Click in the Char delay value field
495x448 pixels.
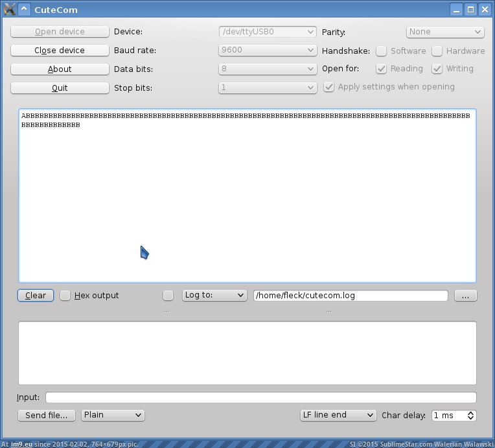pos(448,415)
